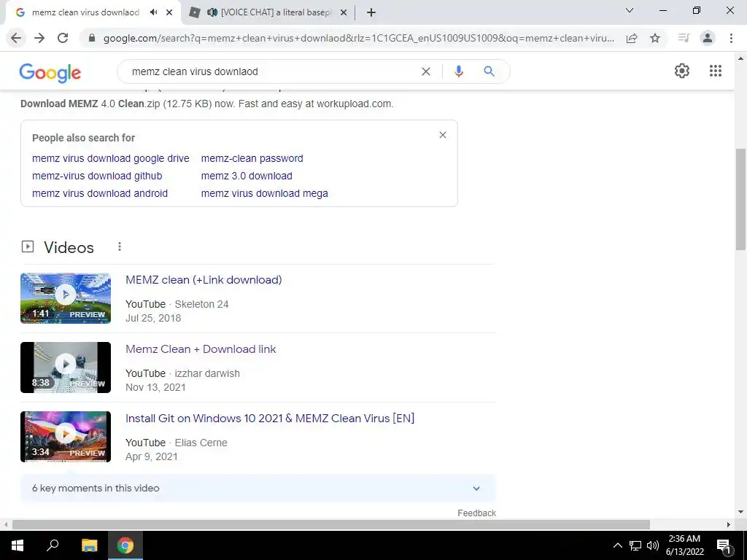
Task: Open MEMZ clean (+Link download) video
Action: point(204,279)
